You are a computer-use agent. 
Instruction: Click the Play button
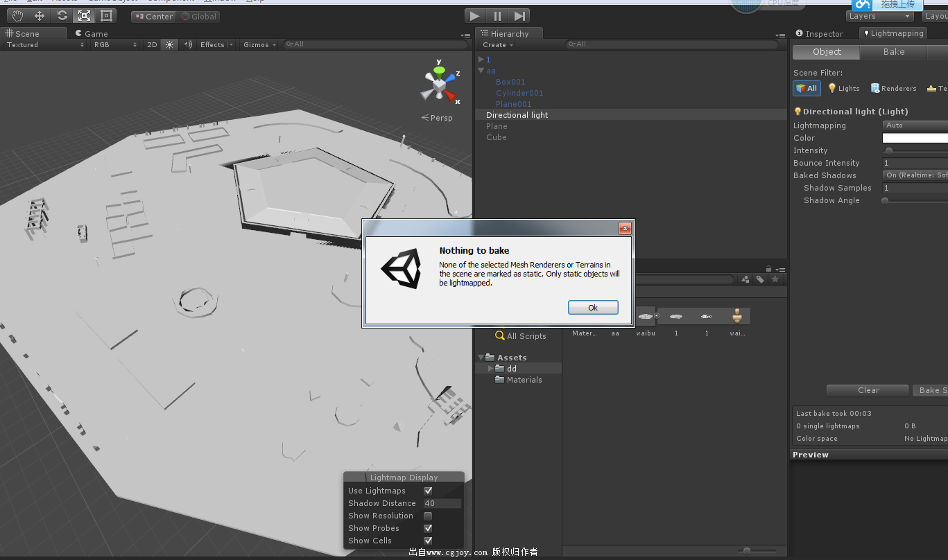pyautogui.click(x=474, y=15)
